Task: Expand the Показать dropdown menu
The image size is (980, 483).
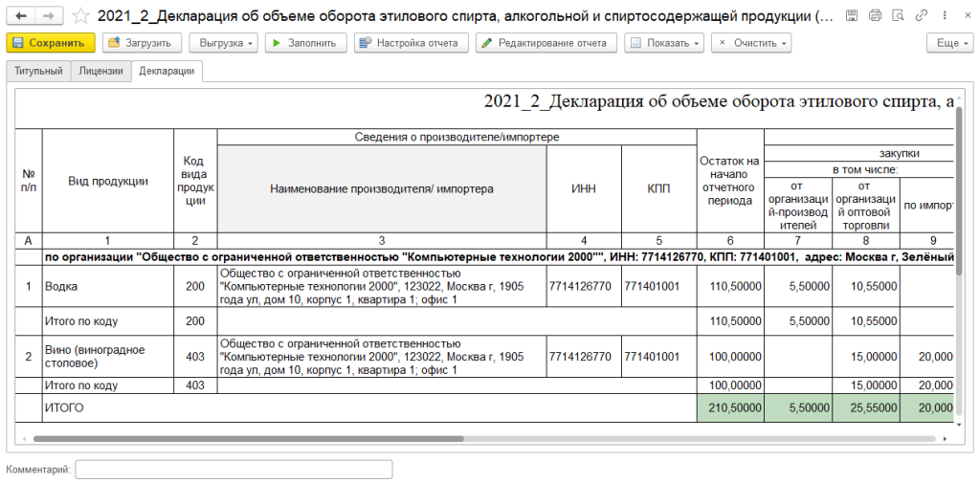Action: click(x=663, y=43)
